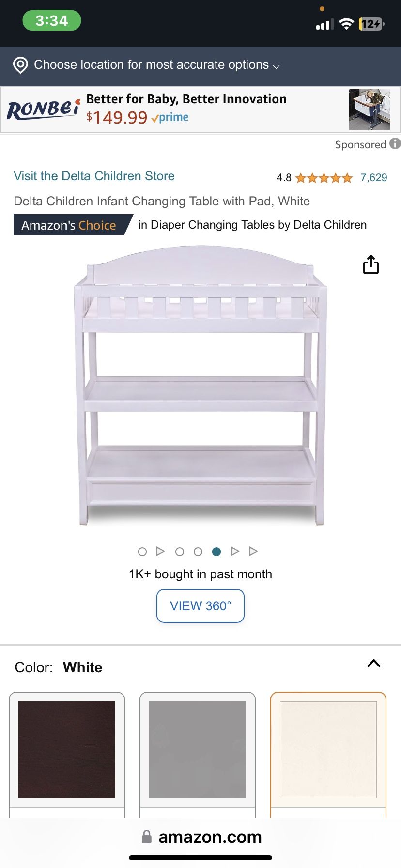Viewport: 401px width, 868px height.
Task: Visit the Delta Children Store link
Action: coord(94,176)
